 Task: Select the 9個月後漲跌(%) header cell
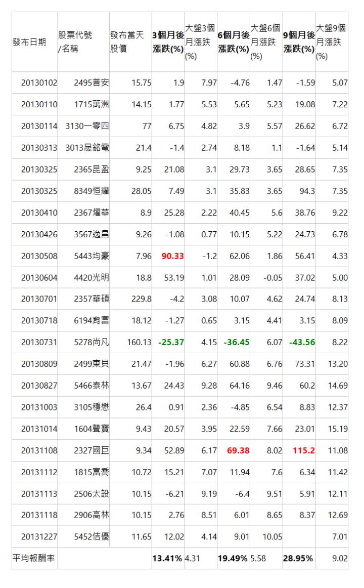(x=299, y=42)
